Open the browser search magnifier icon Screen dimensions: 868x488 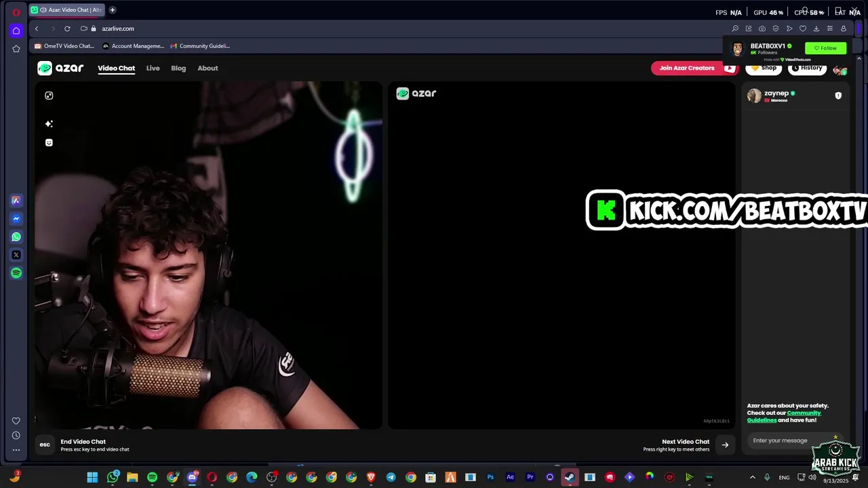click(735, 28)
